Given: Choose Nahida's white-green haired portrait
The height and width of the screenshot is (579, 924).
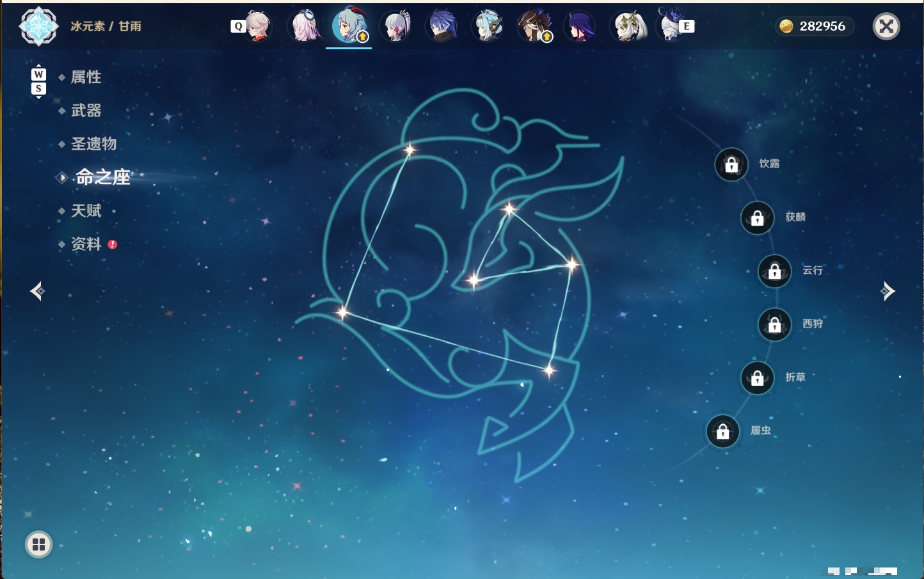Looking at the screenshot, I should coord(628,26).
